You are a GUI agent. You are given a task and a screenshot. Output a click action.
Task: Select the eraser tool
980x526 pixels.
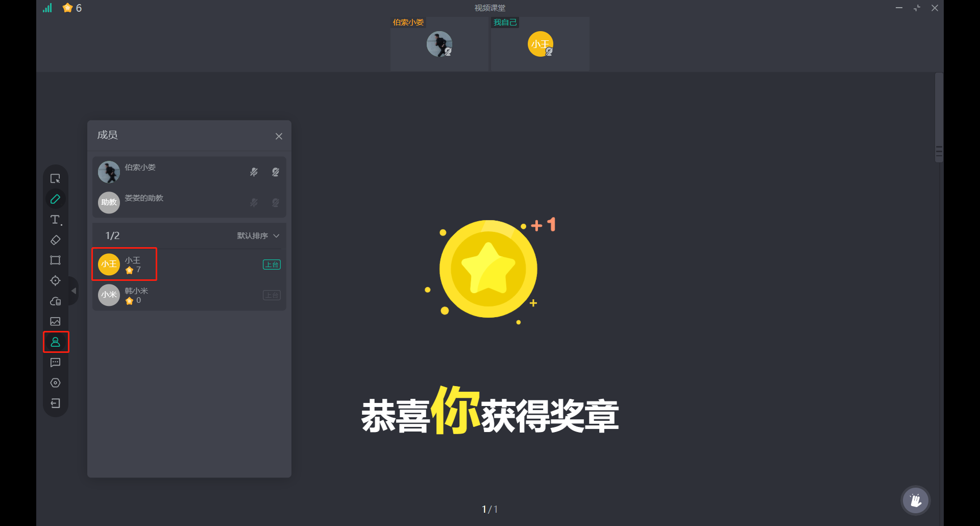point(56,240)
